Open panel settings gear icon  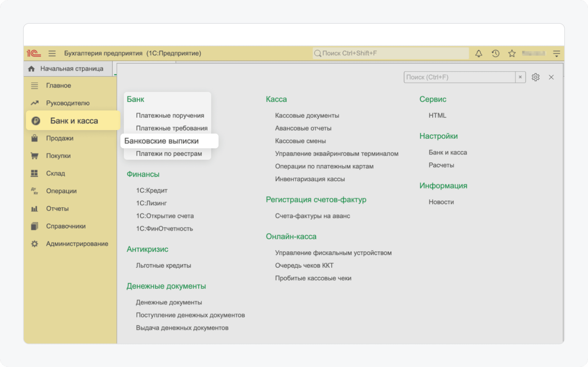[536, 77]
